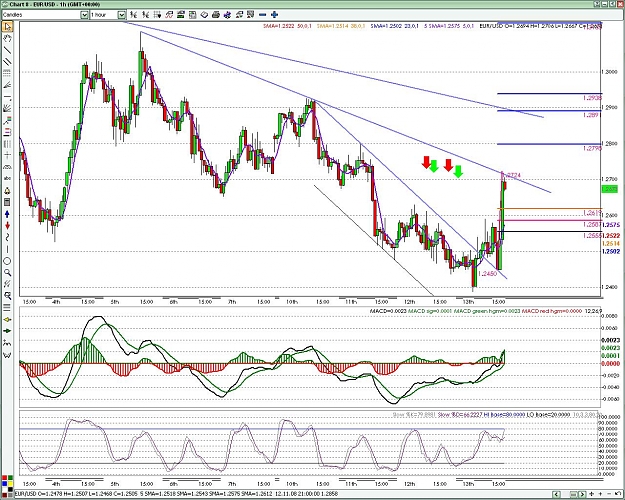Pick the red color swatch

click(x=4, y=477)
